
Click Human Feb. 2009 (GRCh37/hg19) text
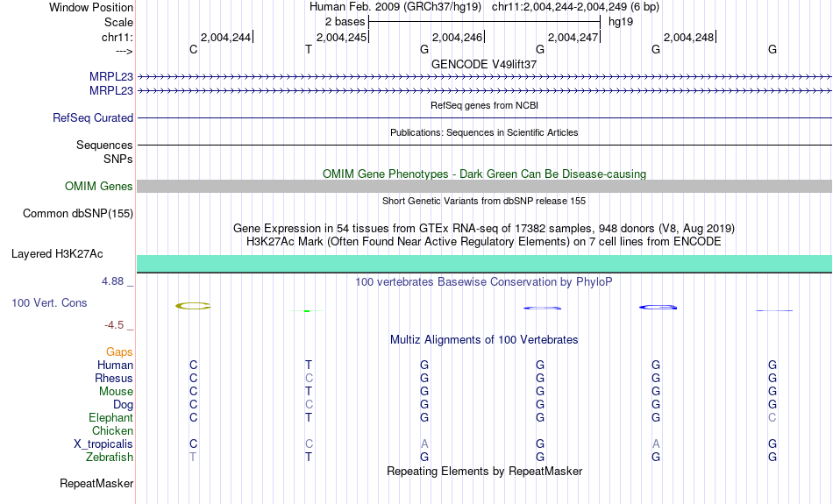pos(395,7)
